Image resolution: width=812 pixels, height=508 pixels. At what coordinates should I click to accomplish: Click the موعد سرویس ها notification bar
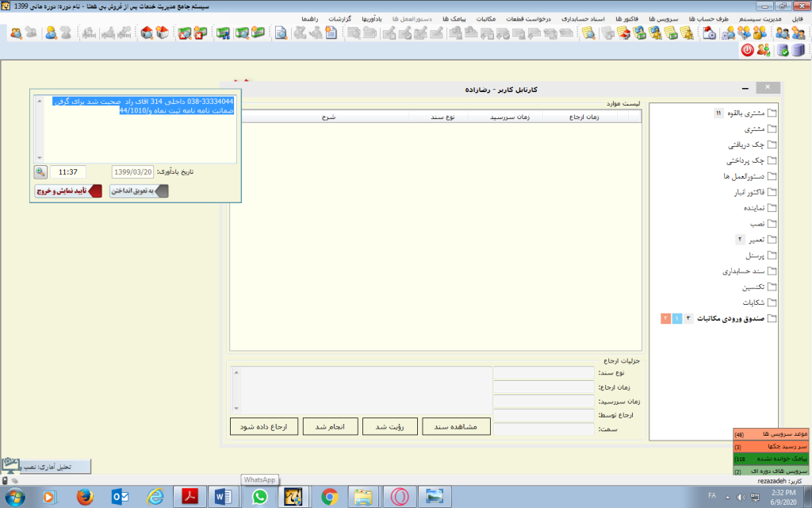(771, 434)
